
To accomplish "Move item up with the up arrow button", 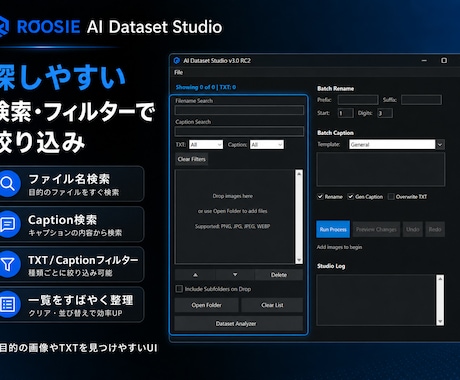I will (x=195, y=275).
